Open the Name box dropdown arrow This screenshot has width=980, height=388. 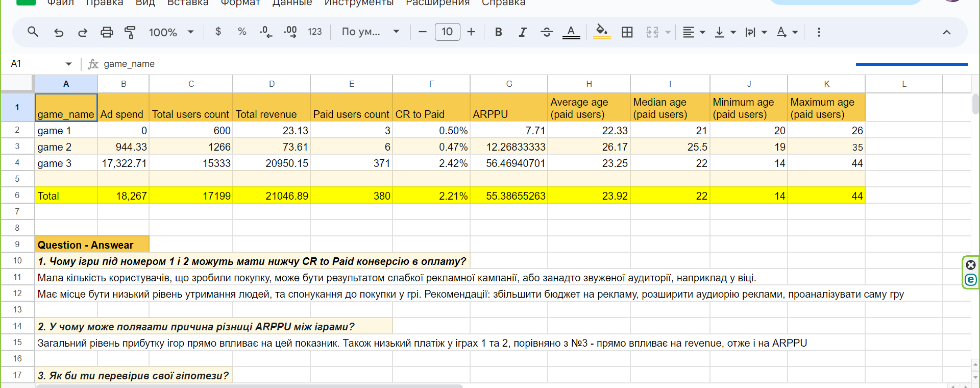pos(68,64)
